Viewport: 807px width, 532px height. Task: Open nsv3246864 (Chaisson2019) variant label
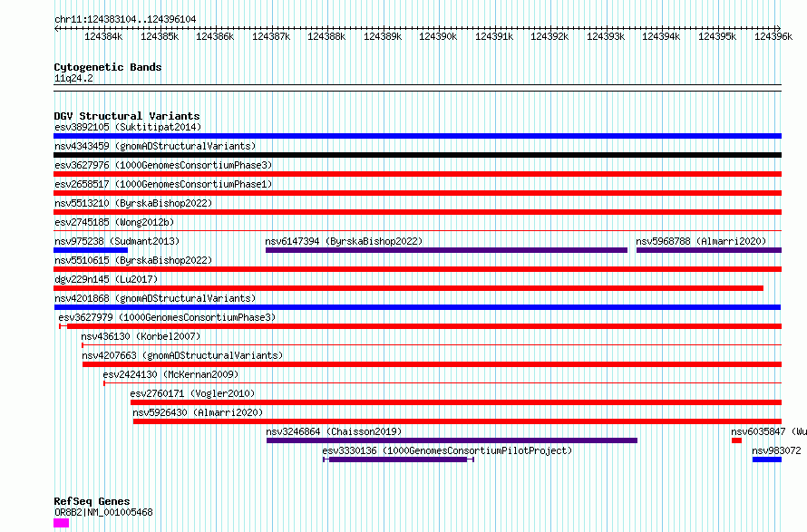coord(334,431)
